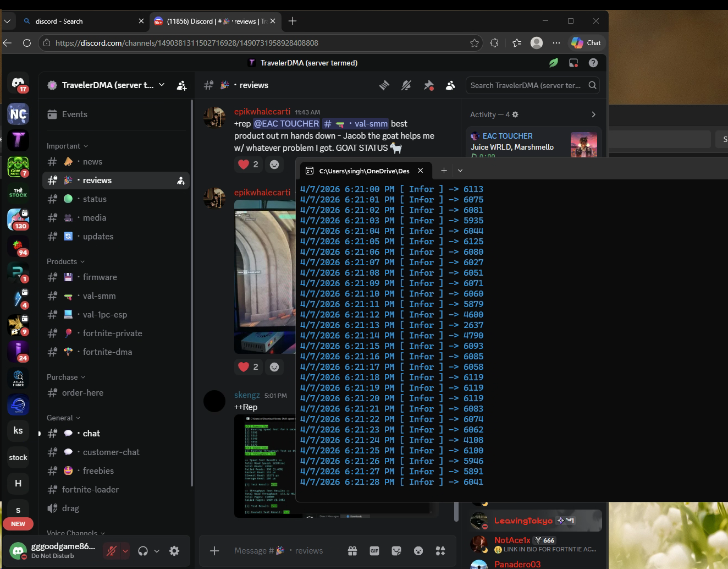Collapse the General category

[x=64, y=418]
